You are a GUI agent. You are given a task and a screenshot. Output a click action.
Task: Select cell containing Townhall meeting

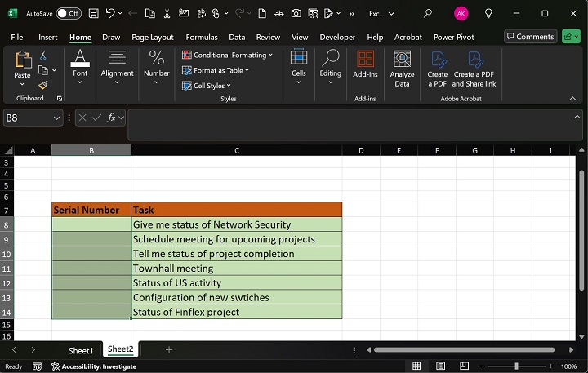tap(236, 269)
